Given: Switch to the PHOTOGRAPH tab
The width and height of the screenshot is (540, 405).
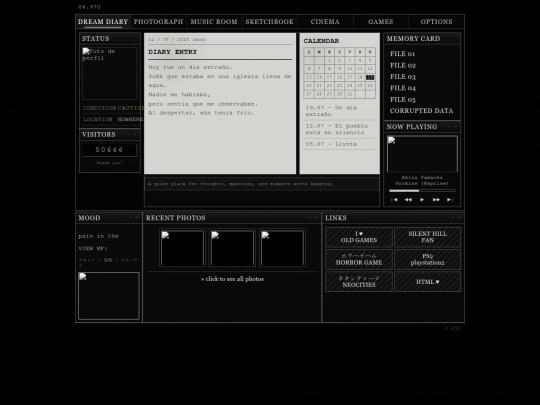Looking at the screenshot, I should [x=158, y=22].
